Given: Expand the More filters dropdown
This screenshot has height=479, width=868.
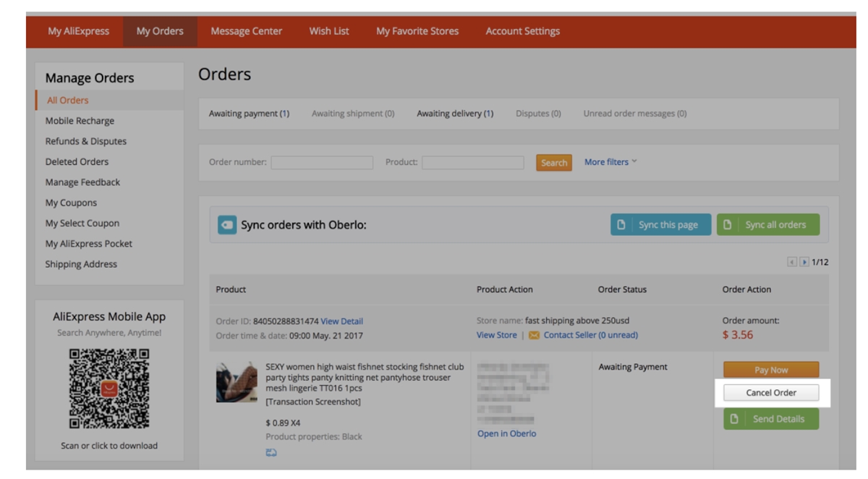Looking at the screenshot, I should tap(610, 162).
